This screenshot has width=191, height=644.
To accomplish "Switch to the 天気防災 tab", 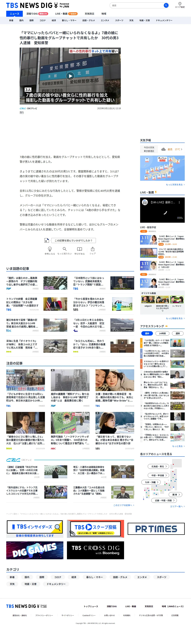I will point(89,14).
